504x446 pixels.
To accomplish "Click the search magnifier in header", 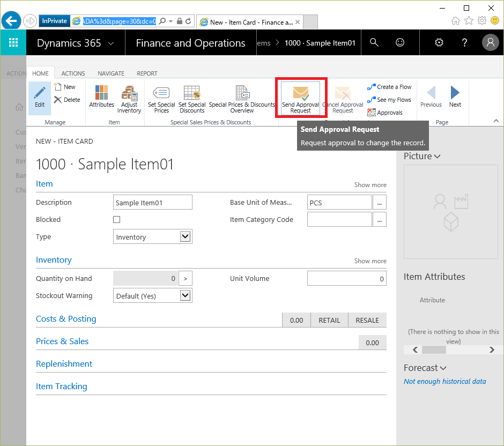I will point(374,42).
